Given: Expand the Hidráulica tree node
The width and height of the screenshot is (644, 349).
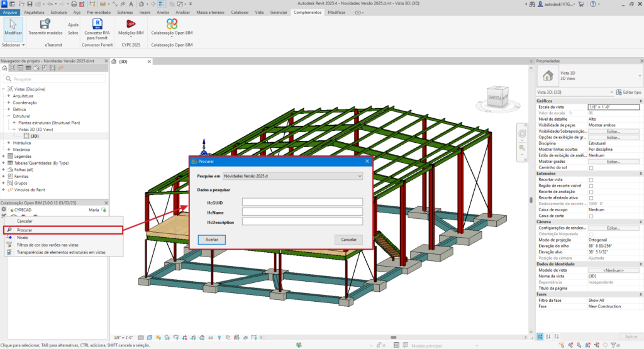Looking at the screenshot, I should tap(9, 143).
